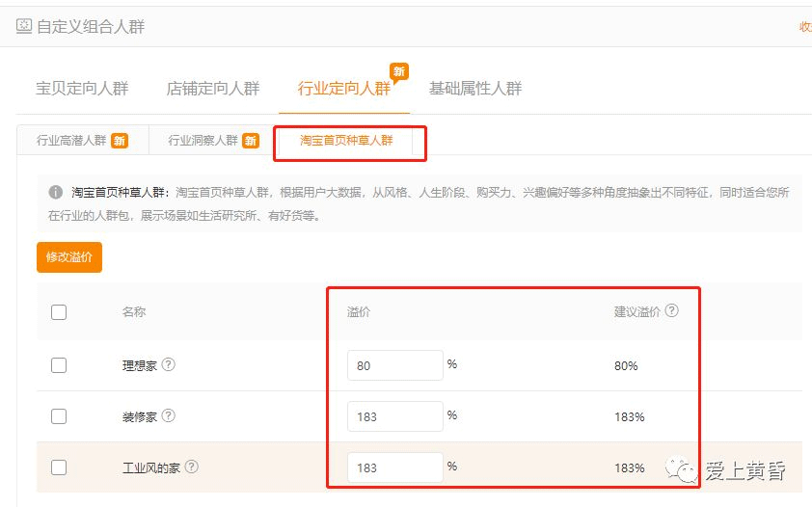
Task: Check the 理想家 row checkbox
Action: (59, 365)
